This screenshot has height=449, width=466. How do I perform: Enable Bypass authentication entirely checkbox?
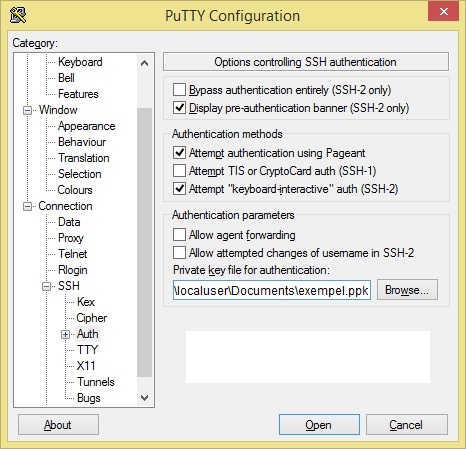point(179,90)
